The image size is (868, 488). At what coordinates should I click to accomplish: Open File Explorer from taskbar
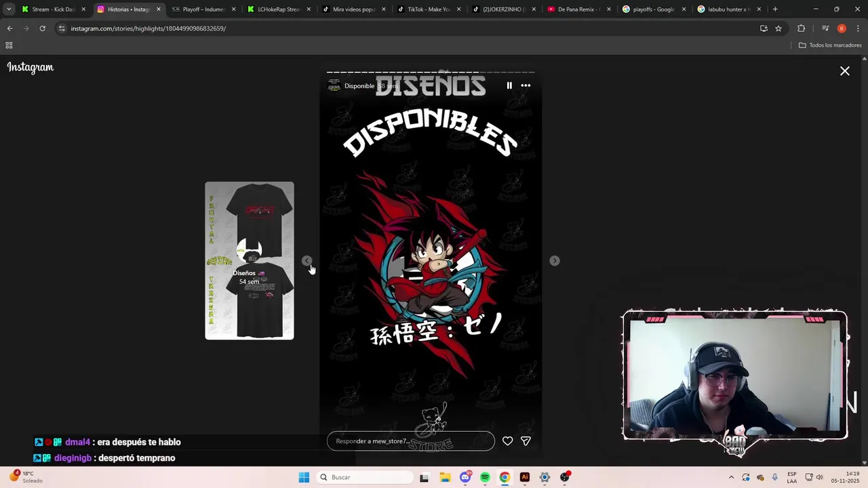[445, 477]
